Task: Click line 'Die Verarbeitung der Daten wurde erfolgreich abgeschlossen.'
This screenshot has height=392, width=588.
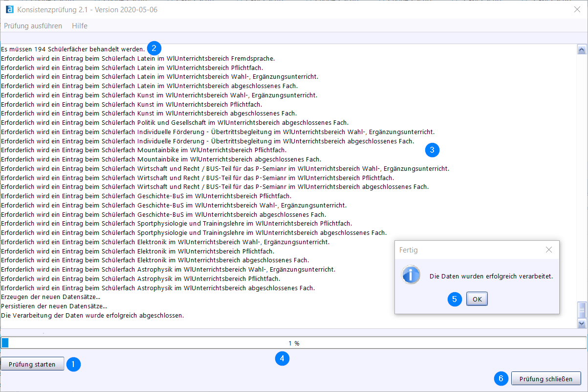Action: click(x=92, y=315)
